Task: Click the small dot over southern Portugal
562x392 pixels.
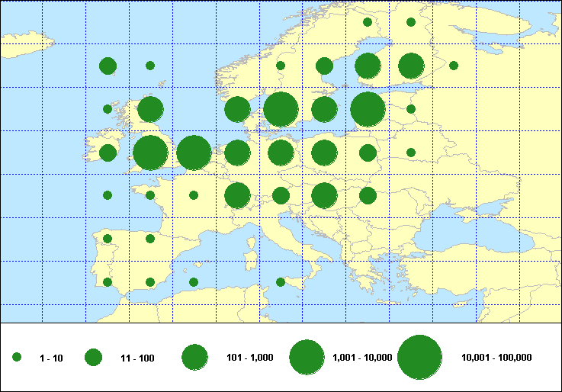Action: [x=108, y=282]
